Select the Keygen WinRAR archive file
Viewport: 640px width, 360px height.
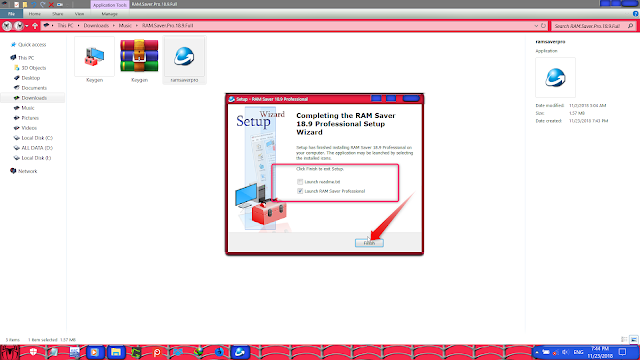139,60
